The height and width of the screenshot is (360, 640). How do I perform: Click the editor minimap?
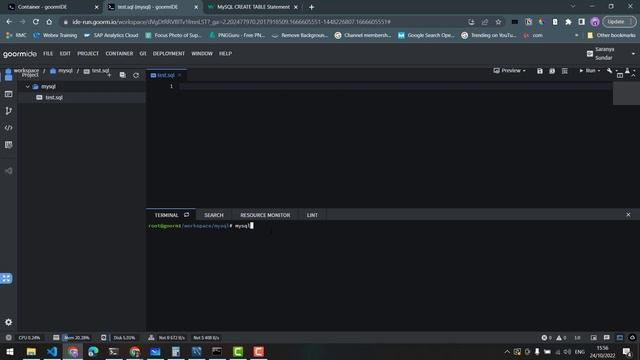pyautogui.click(x=626, y=93)
